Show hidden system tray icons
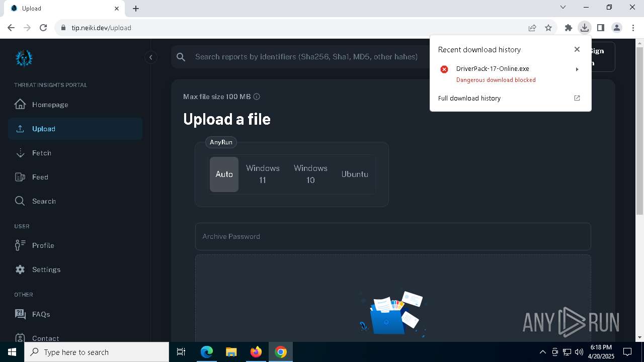644x362 pixels. click(x=542, y=352)
